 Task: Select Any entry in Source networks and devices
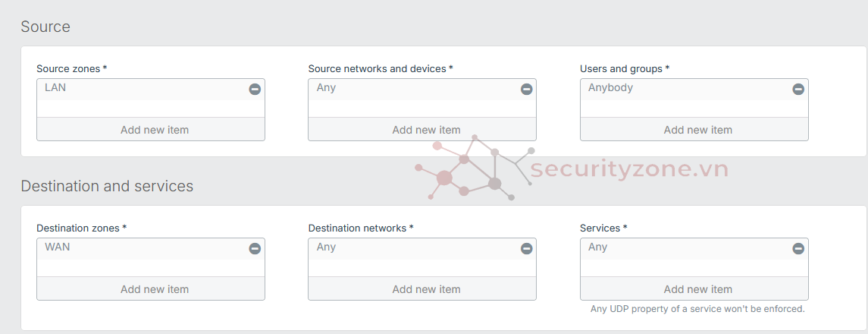[326, 88]
